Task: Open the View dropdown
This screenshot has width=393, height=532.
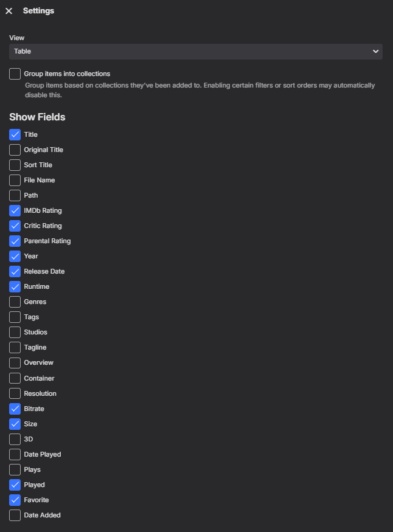Action: coord(195,51)
